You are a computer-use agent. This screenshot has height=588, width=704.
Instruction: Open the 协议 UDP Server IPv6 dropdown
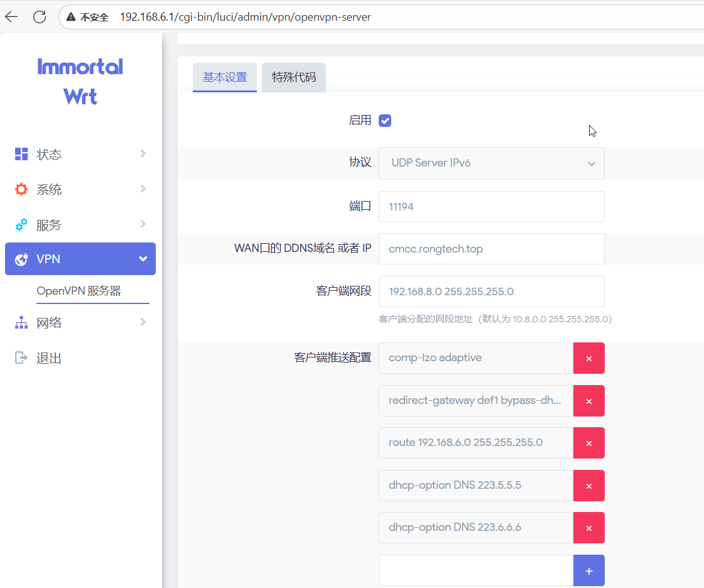[491, 163]
